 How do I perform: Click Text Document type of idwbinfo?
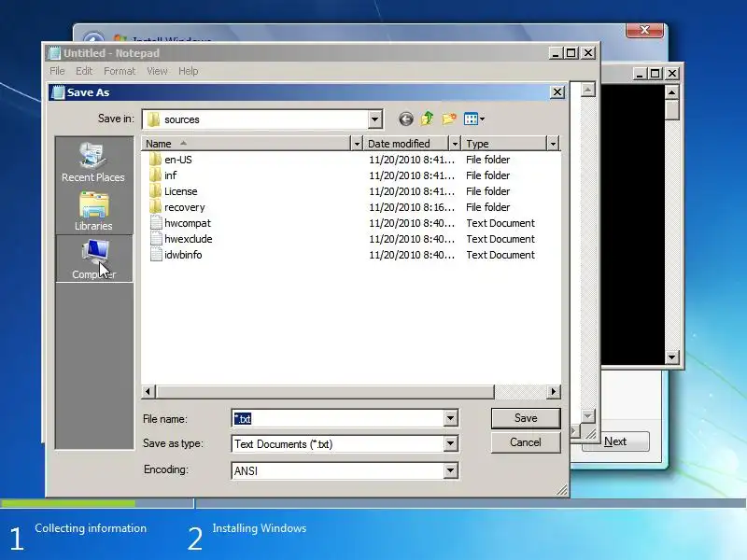pos(500,255)
